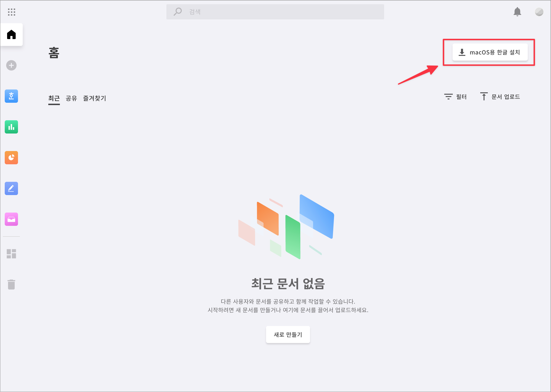Image resolution: width=551 pixels, height=392 pixels.
Task: Go to the Home sidebar icon
Action: (11, 35)
